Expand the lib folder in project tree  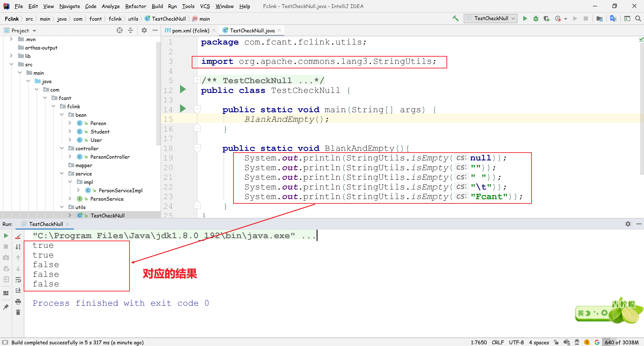(11, 56)
